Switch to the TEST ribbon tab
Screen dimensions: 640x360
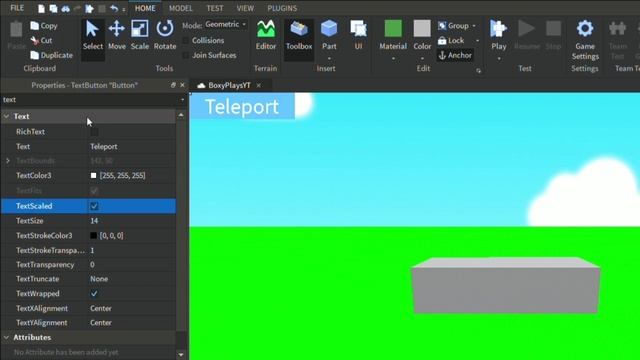(215, 8)
